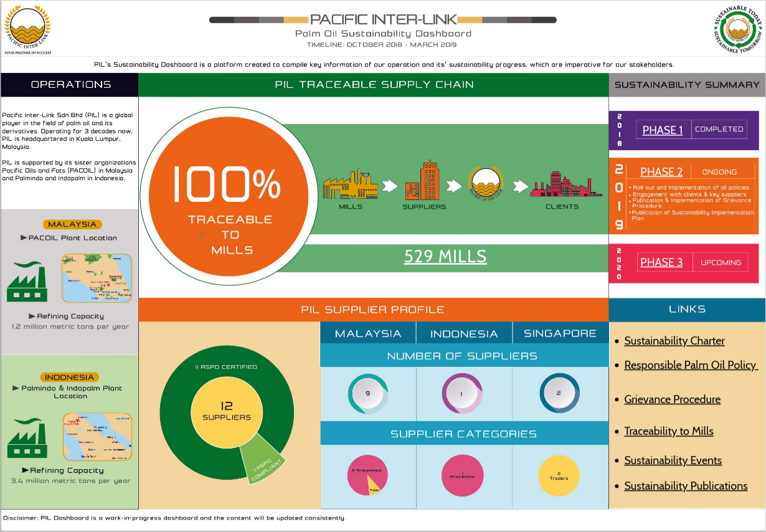Click the 12 SUPPLIERS yellow center circle
Viewport: 766px width, 532px height.
click(227, 412)
